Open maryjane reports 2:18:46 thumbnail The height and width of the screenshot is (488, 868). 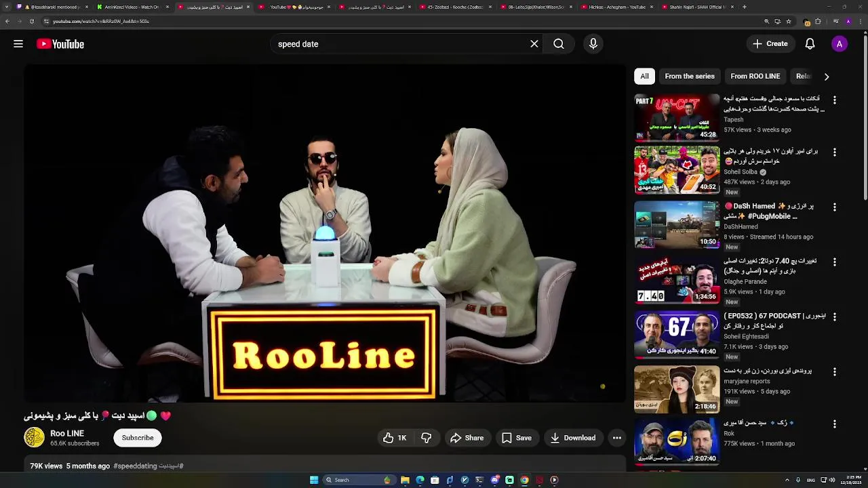[x=677, y=390]
